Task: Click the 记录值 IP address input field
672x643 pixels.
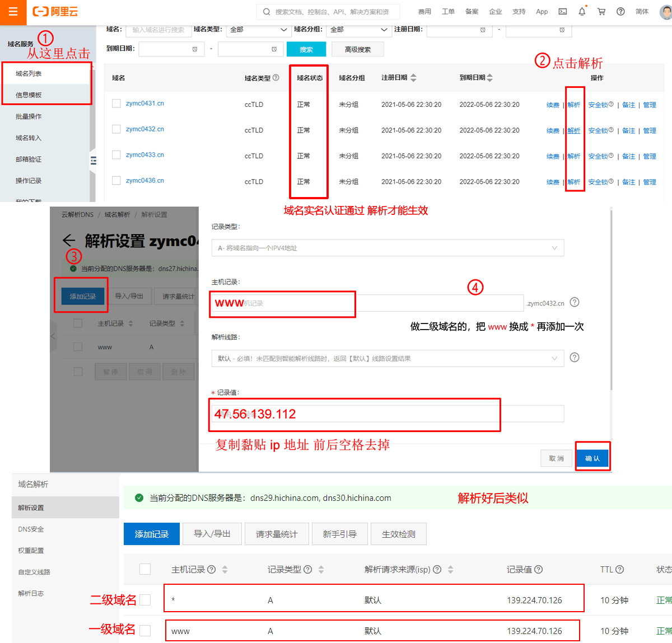Action: 386,414
